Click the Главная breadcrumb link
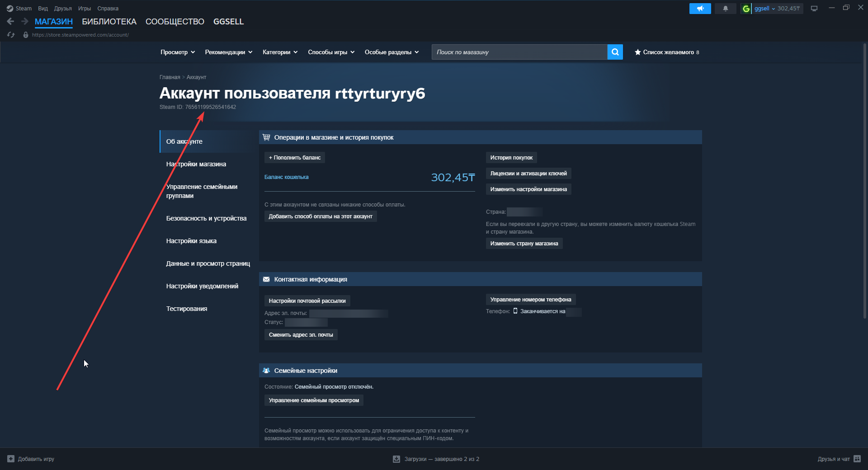The height and width of the screenshot is (470, 868). (x=170, y=77)
